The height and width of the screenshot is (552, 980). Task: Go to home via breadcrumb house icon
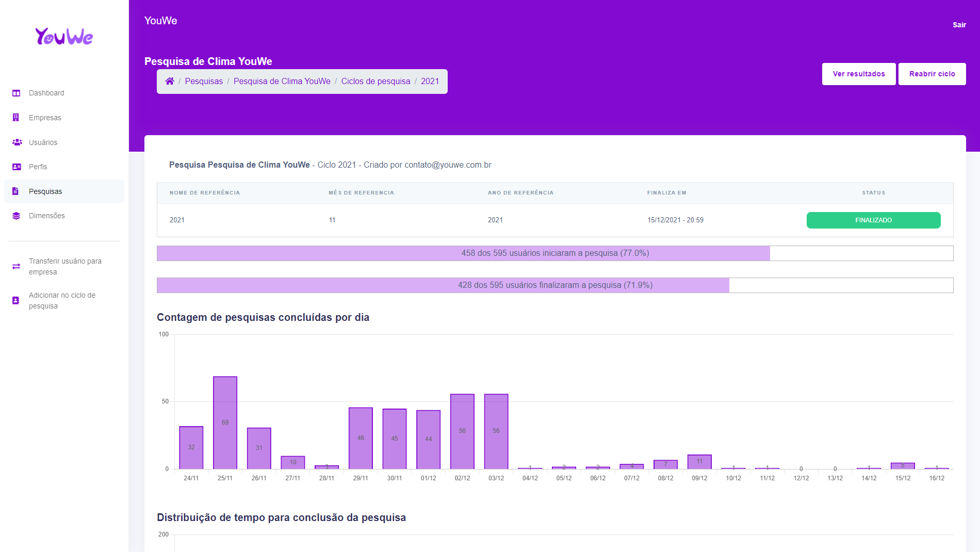point(169,81)
